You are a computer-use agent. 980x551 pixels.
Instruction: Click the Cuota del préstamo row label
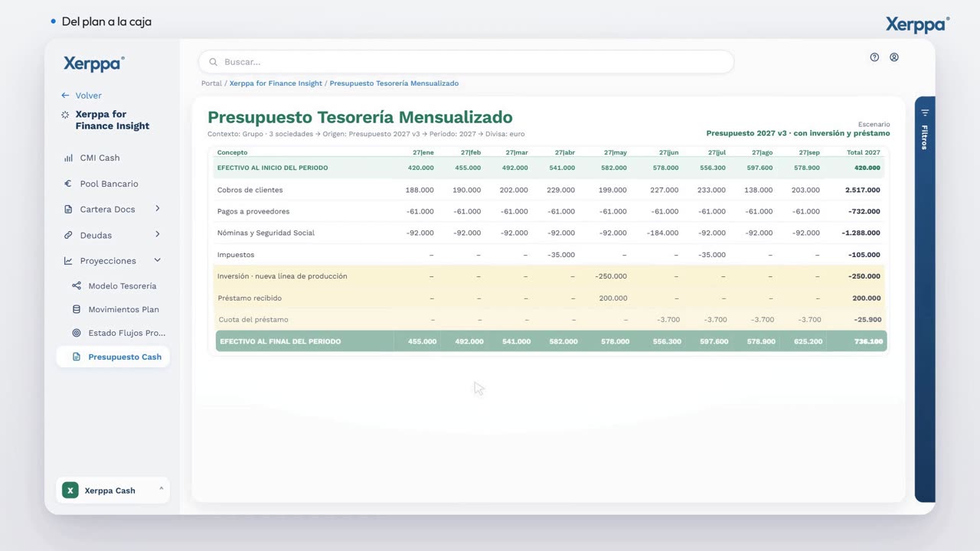tap(253, 320)
